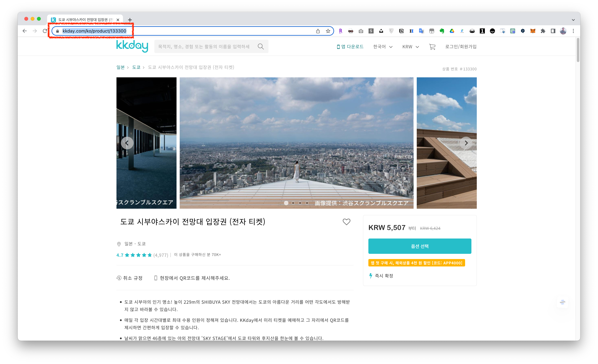Follow the 일본 breadcrumb link
The height and width of the screenshot is (364, 598).
pyautogui.click(x=120, y=67)
